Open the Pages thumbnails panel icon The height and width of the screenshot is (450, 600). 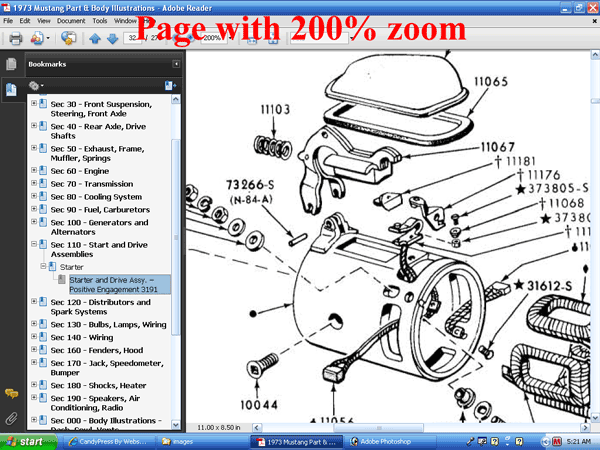(x=11, y=64)
